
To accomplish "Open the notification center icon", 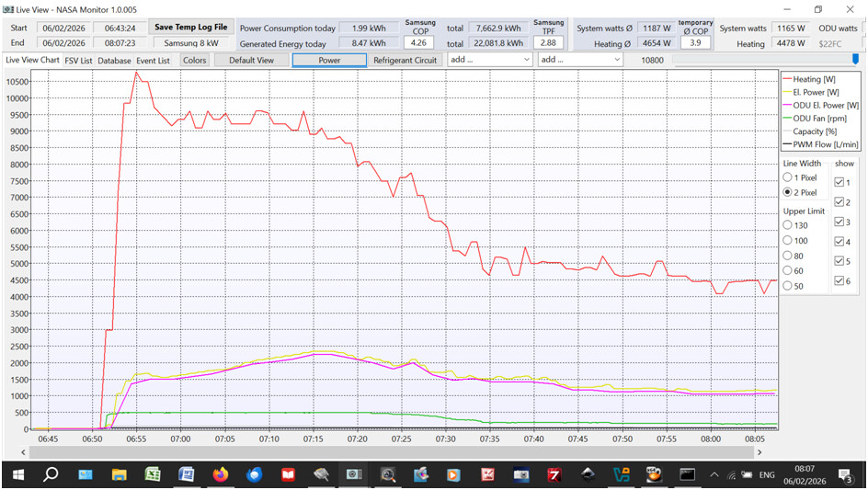I will [847, 474].
